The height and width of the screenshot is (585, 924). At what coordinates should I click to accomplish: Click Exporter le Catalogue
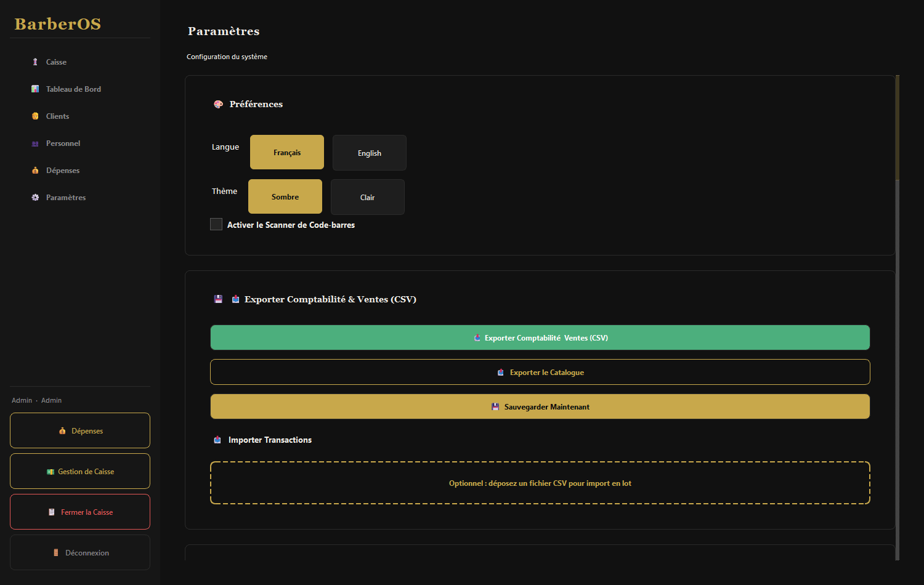[540, 372]
